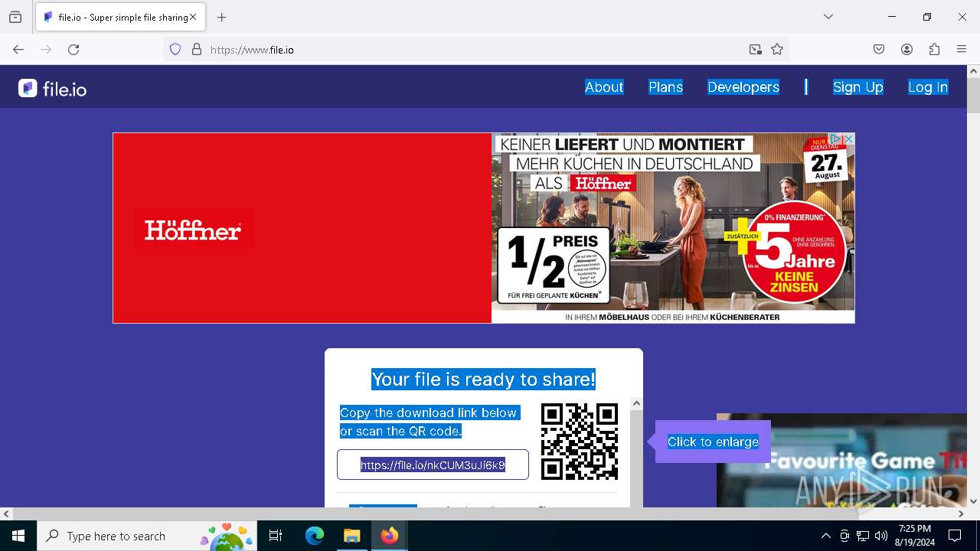Open tracking protection shield icon

(x=175, y=50)
